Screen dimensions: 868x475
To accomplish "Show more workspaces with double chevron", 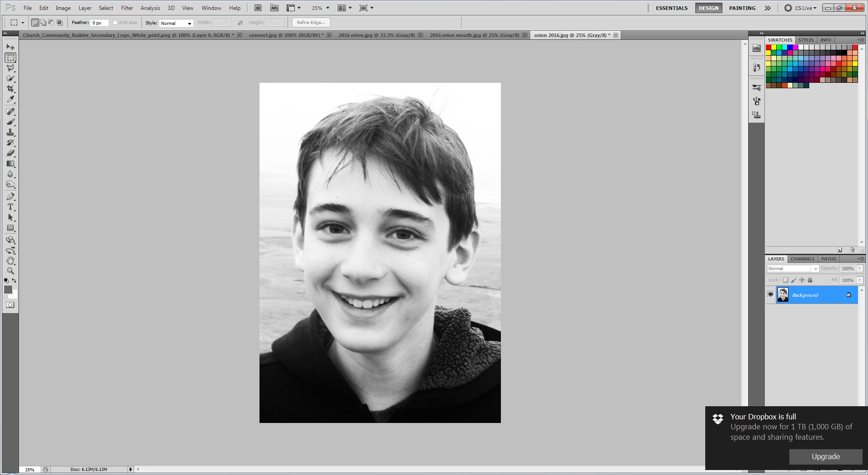I will click(x=767, y=8).
